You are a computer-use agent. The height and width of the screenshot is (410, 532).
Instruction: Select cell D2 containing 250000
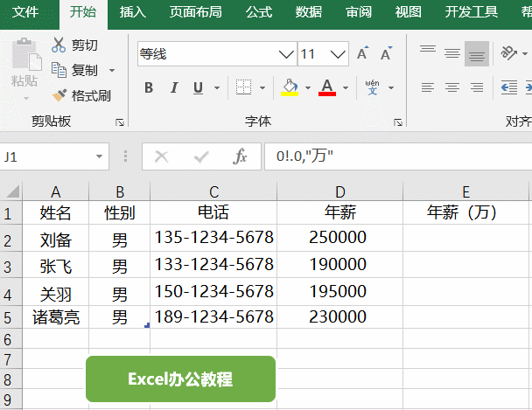coord(339,237)
